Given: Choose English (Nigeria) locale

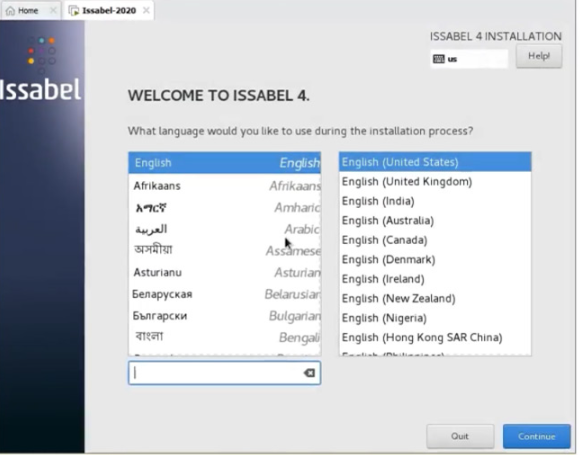Looking at the screenshot, I should click(x=435, y=318).
